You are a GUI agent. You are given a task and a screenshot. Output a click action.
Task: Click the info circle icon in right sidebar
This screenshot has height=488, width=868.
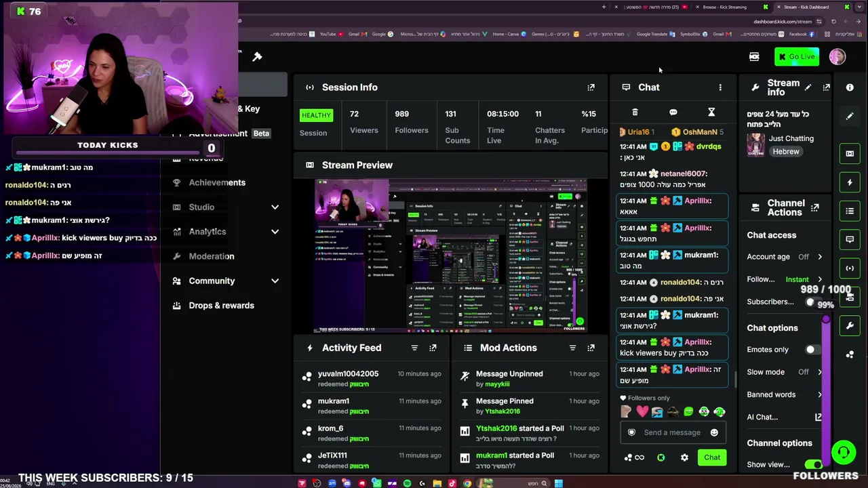tap(850, 87)
